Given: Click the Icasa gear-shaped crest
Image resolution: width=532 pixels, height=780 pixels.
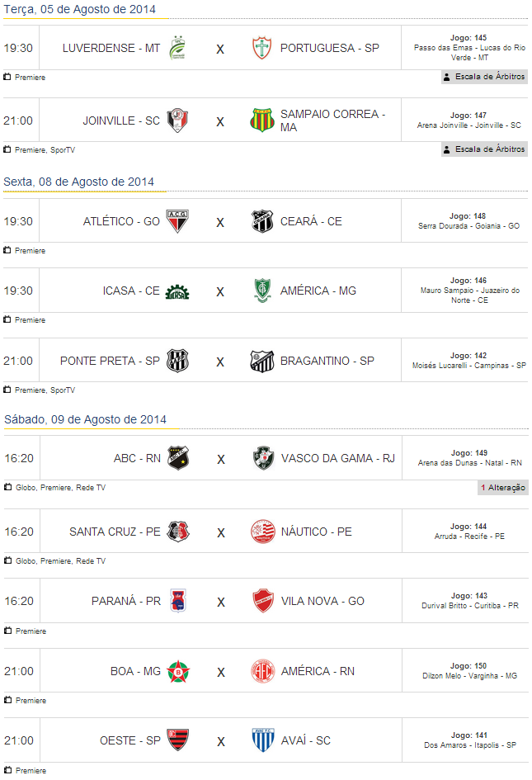Looking at the screenshot, I should 177,291.
